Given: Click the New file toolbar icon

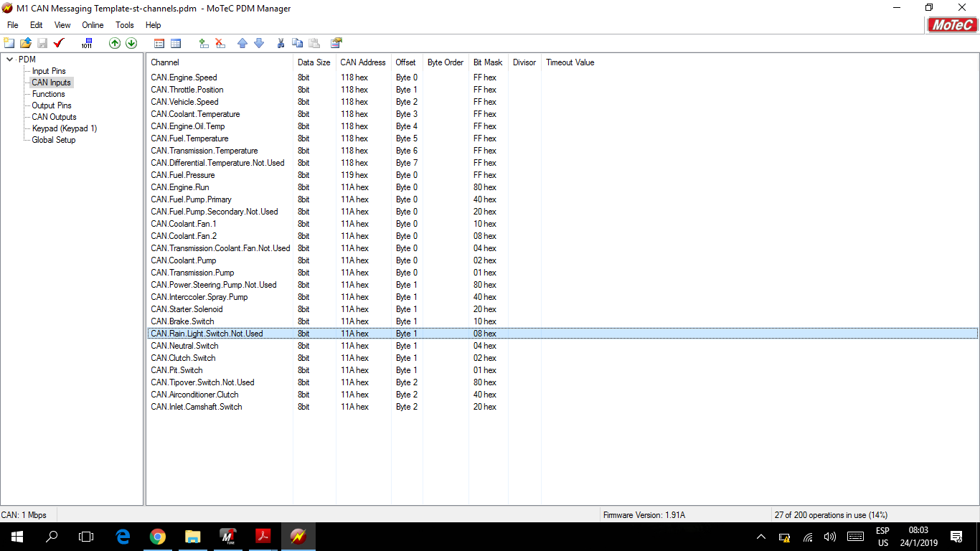Looking at the screenshot, I should [9, 43].
